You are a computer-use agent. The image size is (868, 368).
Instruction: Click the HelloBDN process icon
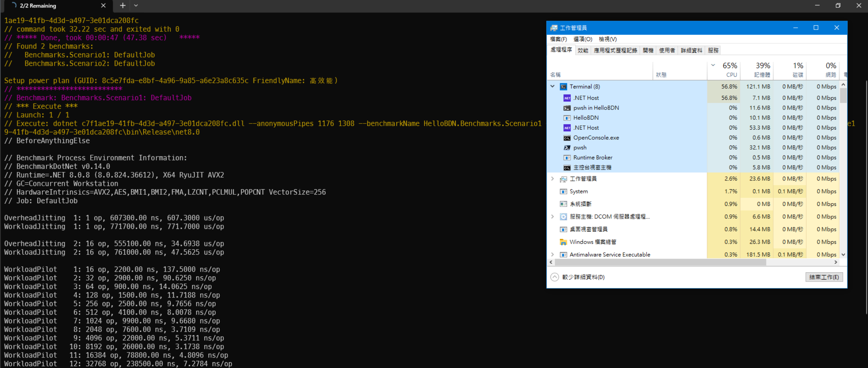tap(567, 118)
